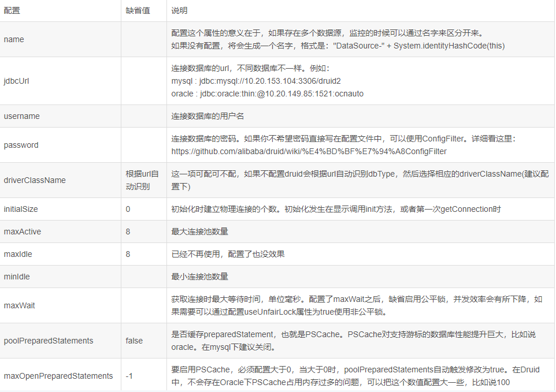Click default value 0 in initialSize row

coord(128,209)
